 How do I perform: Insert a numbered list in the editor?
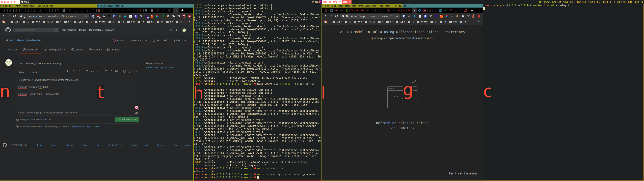111,71
